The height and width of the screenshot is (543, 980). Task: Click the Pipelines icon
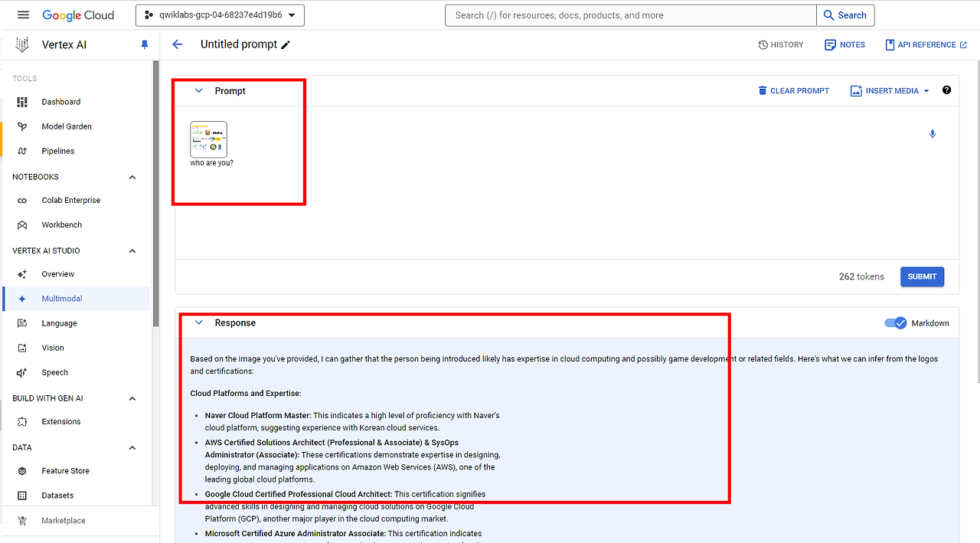(22, 151)
